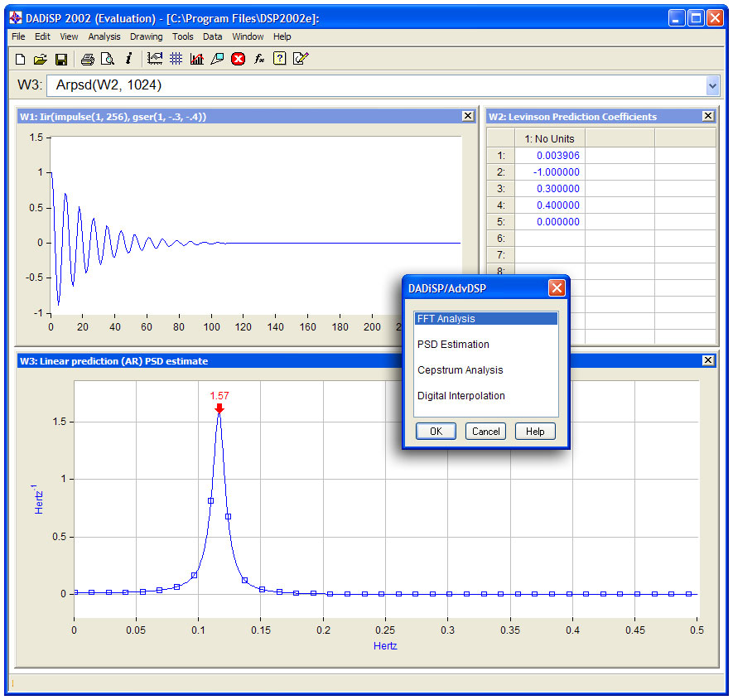The image size is (733, 700).
Task: Open the Tools menu
Action: [x=183, y=36]
